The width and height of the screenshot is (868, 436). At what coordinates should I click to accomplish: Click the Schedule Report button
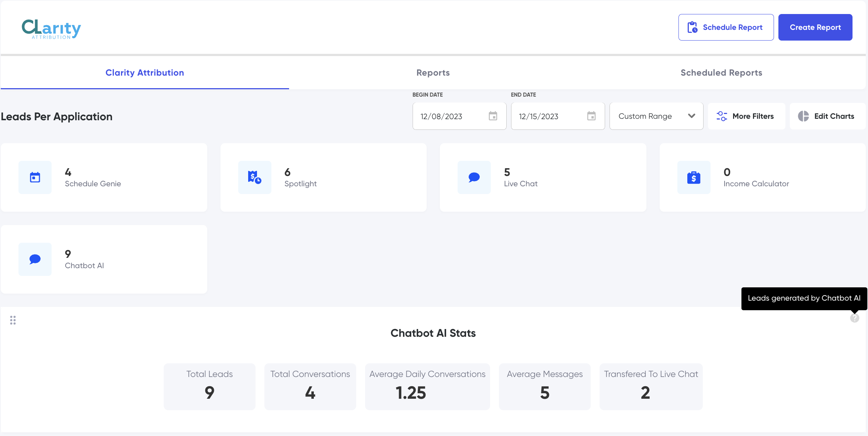point(726,27)
